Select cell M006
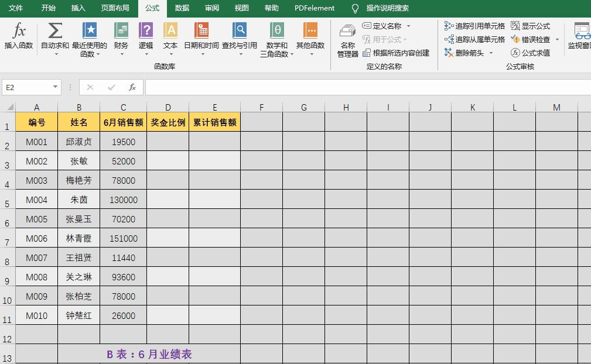The height and width of the screenshot is (364, 591). [x=36, y=238]
